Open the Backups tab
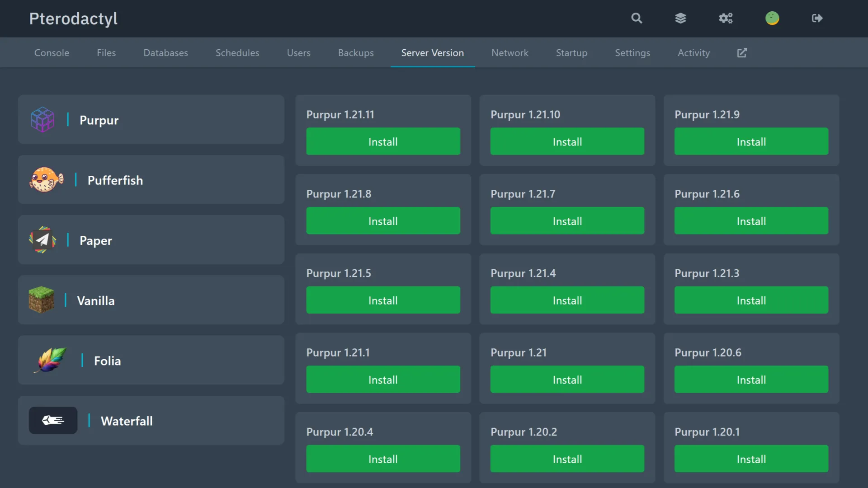The width and height of the screenshot is (868, 488). pos(356,53)
